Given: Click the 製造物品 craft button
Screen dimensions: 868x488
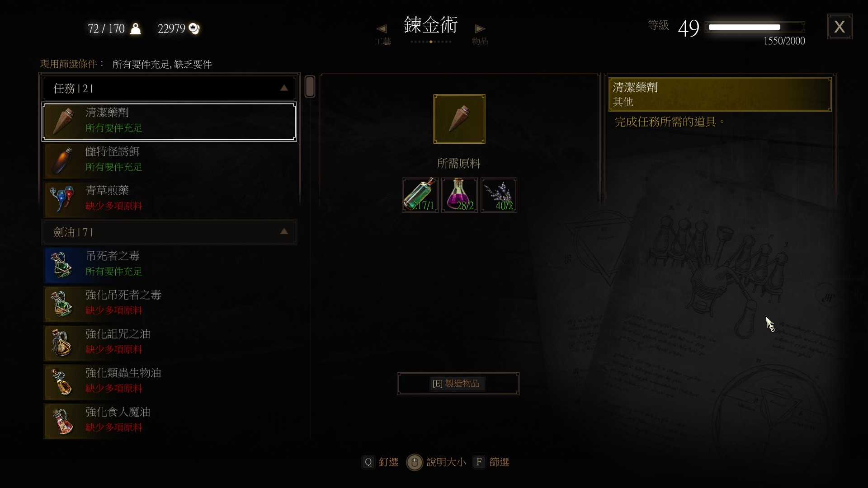Looking at the screenshot, I should click(458, 384).
